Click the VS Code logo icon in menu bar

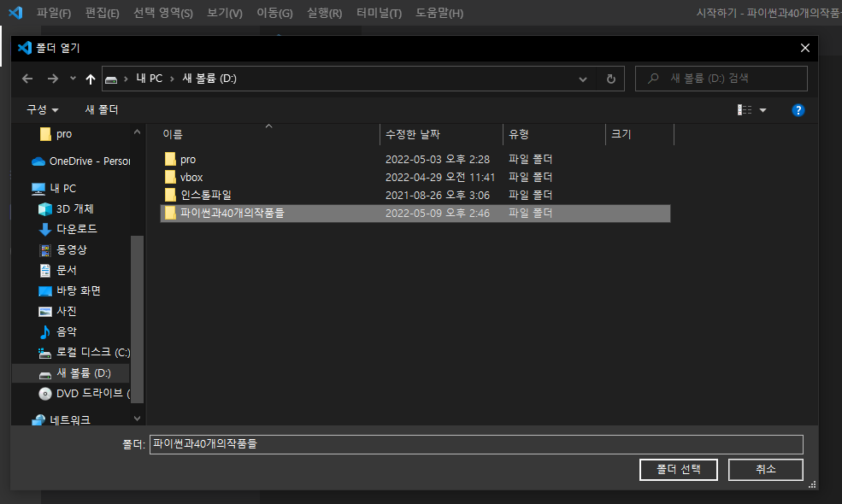pyautogui.click(x=15, y=12)
